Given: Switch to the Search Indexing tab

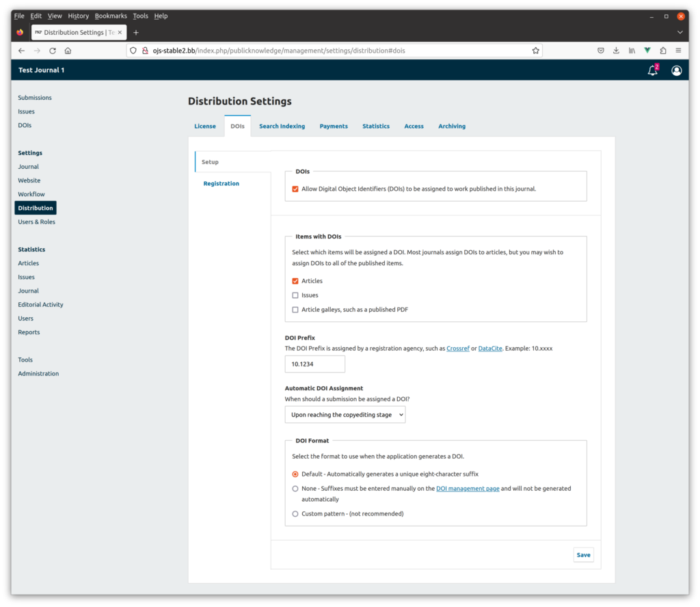Looking at the screenshot, I should coord(282,126).
